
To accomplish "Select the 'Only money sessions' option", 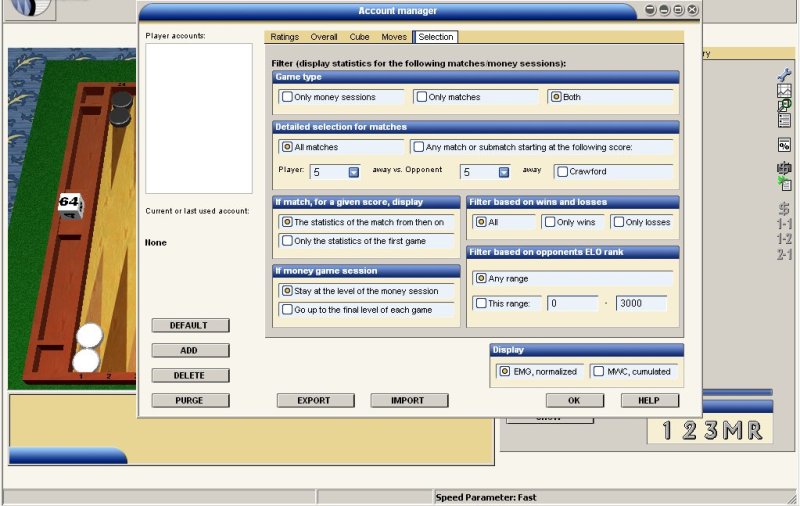I will pos(289,97).
